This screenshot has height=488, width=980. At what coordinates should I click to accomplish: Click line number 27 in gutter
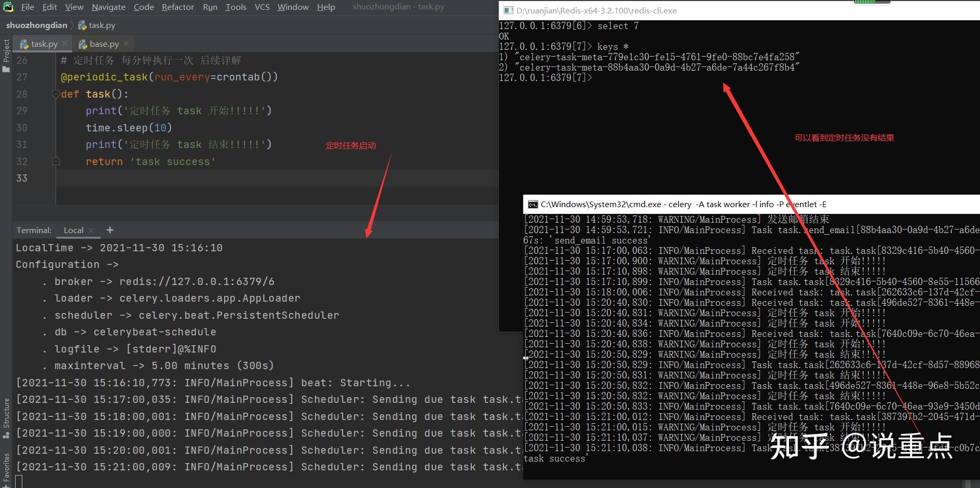22,77
